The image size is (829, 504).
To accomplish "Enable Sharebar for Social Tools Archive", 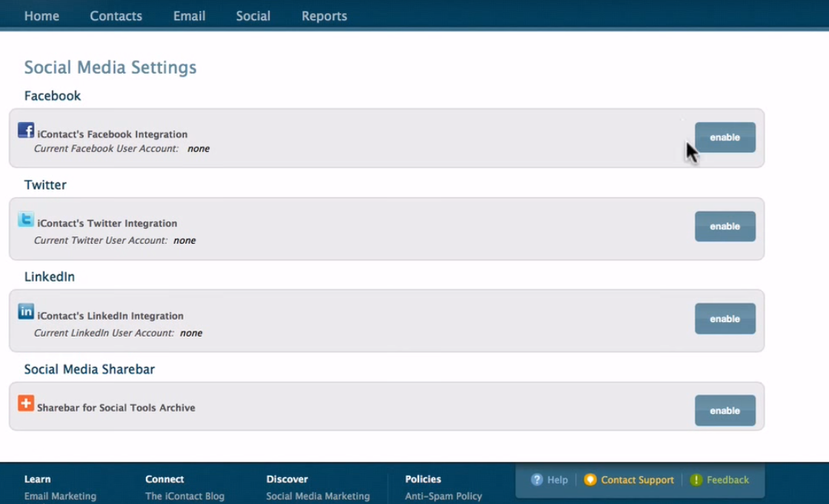I will (x=725, y=410).
